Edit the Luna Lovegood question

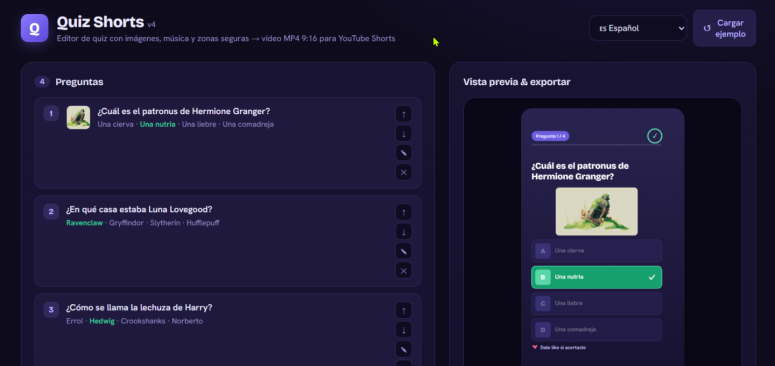[403, 251]
